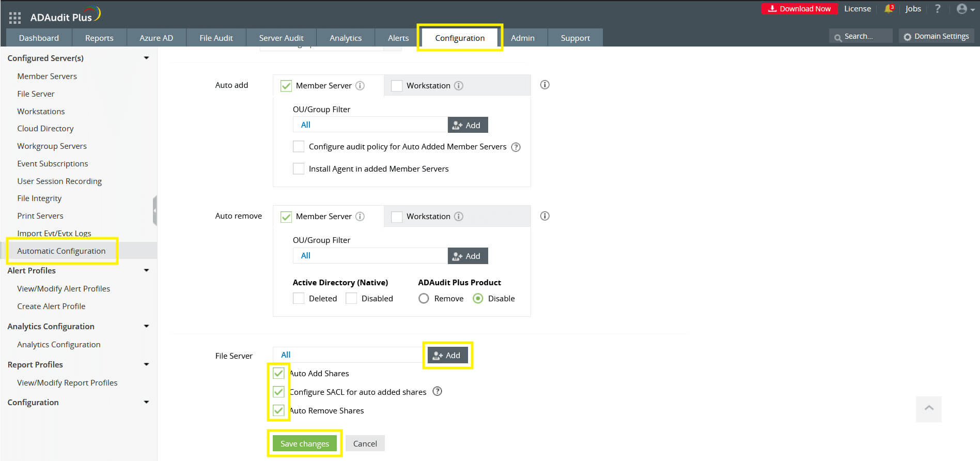Click the search magnifier icon
Viewport: 980px width, 461px height.
(x=837, y=37)
